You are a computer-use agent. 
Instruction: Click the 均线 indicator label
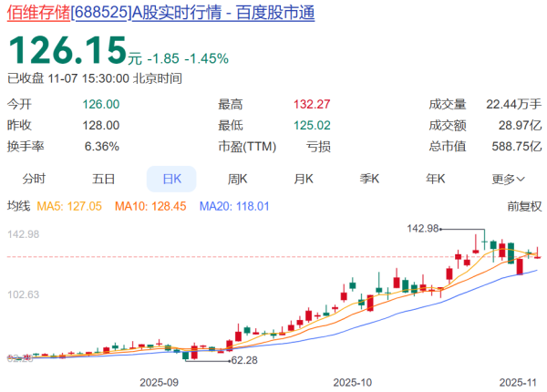point(18,207)
